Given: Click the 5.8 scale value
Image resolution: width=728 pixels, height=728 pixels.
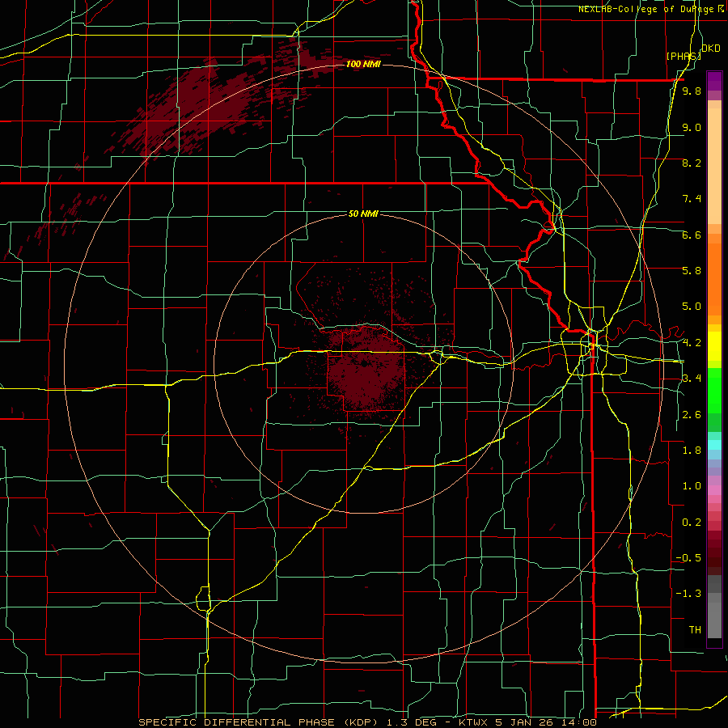Looking at the screenshot, I should pos(692,271).
